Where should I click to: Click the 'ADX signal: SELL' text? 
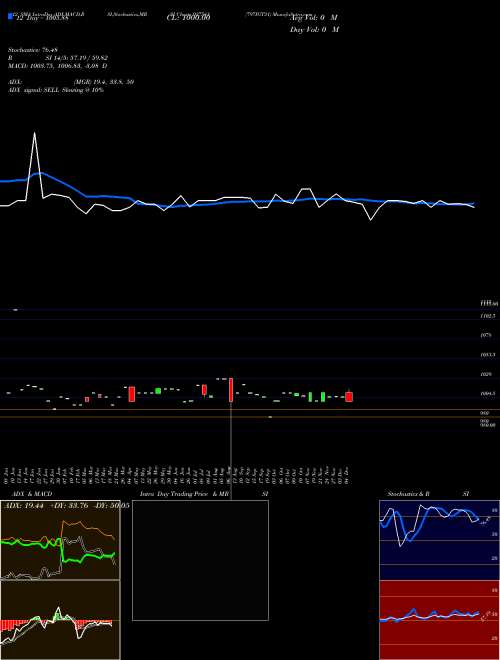point(56,90)
